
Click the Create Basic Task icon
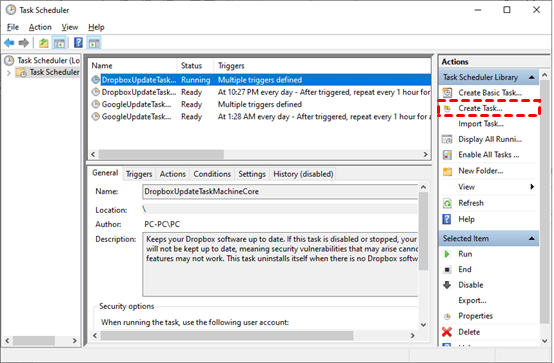tap(447, 93)
